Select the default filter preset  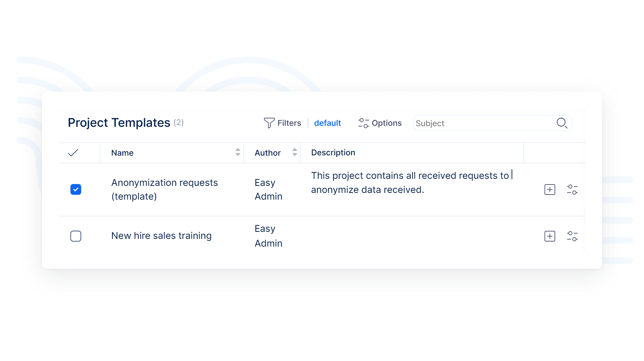(328, 123)
